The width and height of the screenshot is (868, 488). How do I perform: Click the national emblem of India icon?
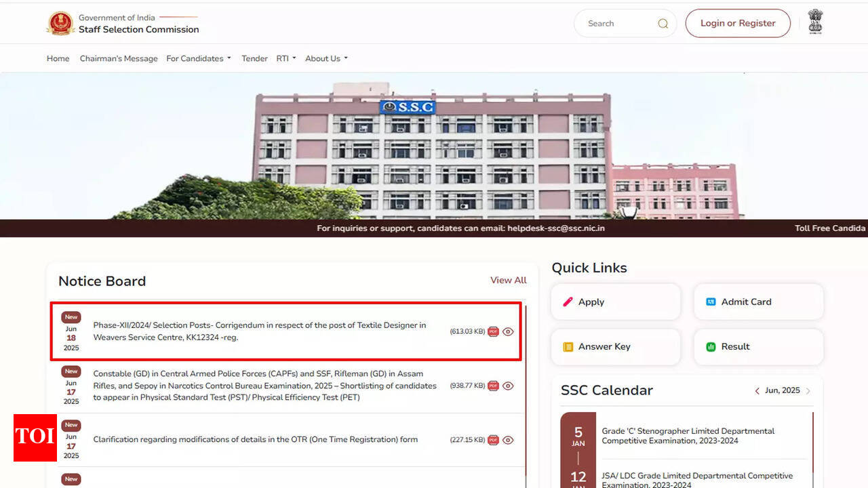[x=815, y=22]
